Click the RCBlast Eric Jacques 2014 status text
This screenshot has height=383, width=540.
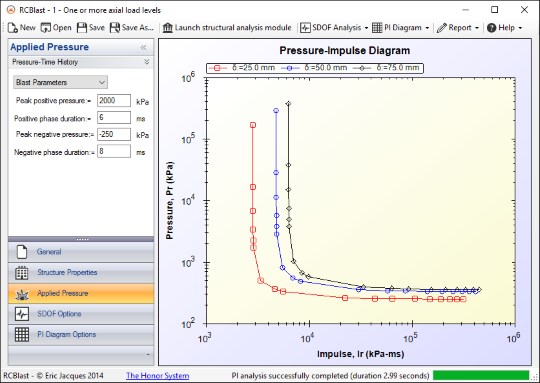tap(53, 375)
